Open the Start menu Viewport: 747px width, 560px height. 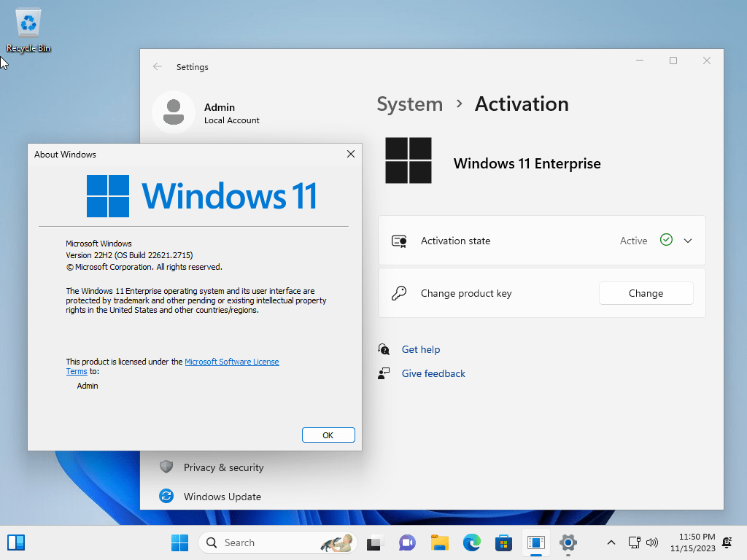(x=179, y=542)
